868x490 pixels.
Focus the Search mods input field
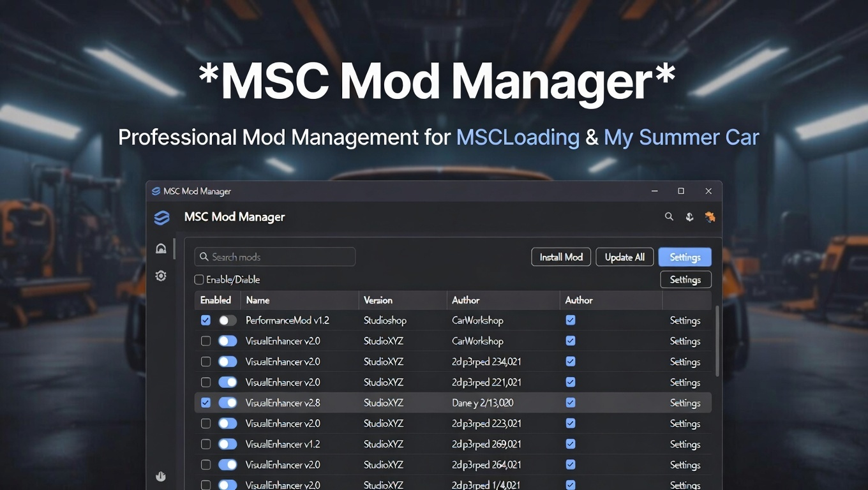point(275,257)
